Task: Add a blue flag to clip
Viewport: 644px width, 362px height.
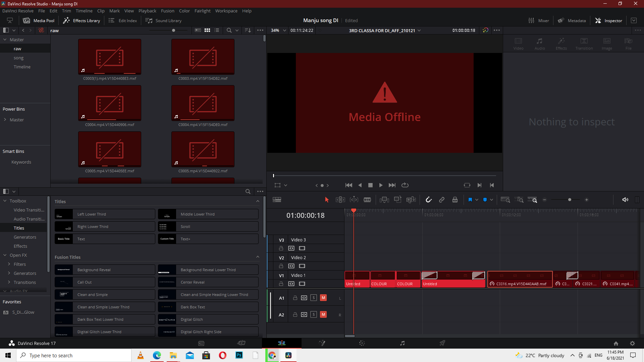Action: [x=470, y=200]
